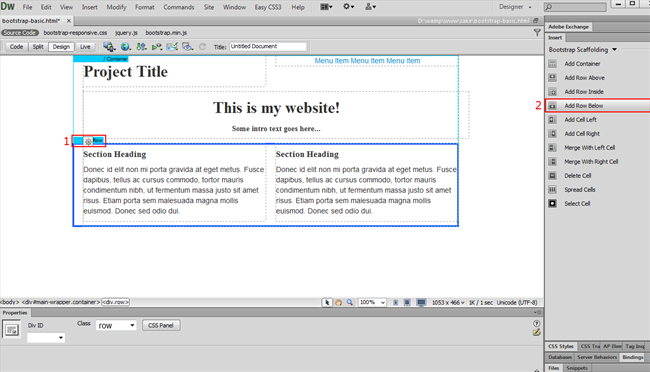Switch to desktop size window icon
Screen dimensions: 650x372
(421, 303)
